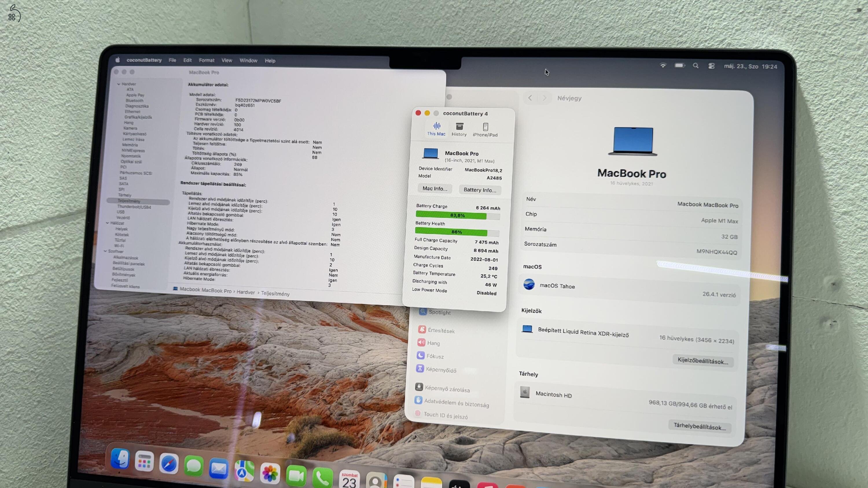Open the Window menu

(248, 61)
